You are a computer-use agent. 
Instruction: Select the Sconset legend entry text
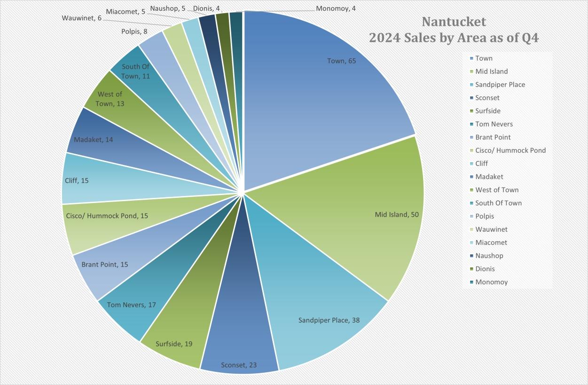[x=487, y=98]
